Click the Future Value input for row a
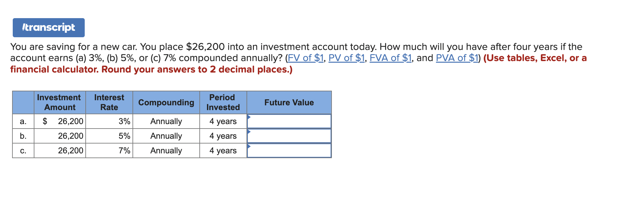The height and width of the screenshot is (217, 644). point(289,121)
